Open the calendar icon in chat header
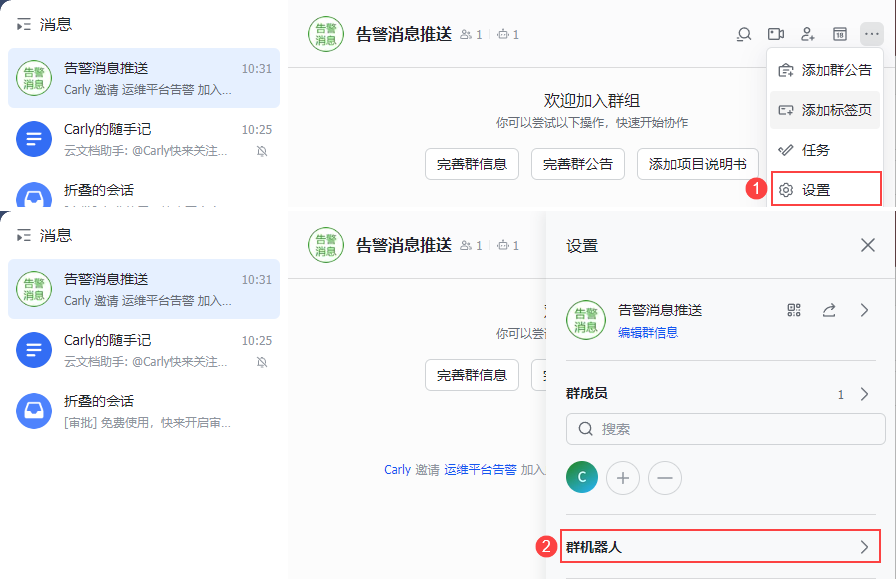Image resolution: width=896 pixels, height=579 pixels. (840, 35)
